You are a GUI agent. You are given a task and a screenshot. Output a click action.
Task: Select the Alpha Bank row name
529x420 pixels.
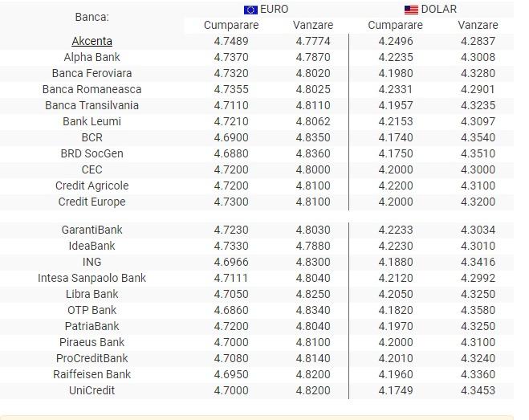point(92,57)
